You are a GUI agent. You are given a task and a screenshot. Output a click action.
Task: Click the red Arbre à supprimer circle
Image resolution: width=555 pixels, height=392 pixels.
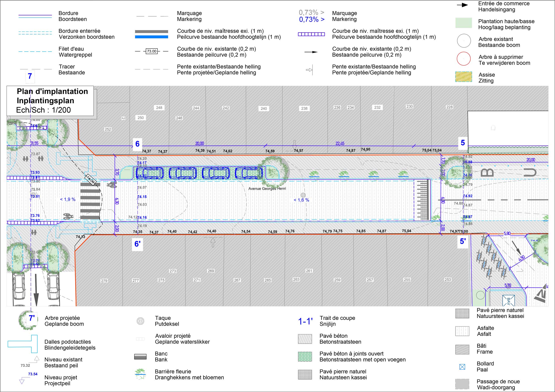(464, 59)
